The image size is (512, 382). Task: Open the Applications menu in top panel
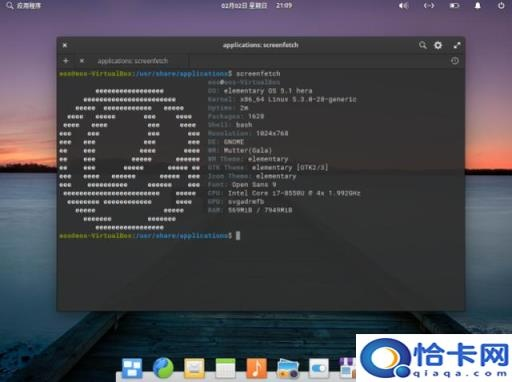tap(24, 5)
